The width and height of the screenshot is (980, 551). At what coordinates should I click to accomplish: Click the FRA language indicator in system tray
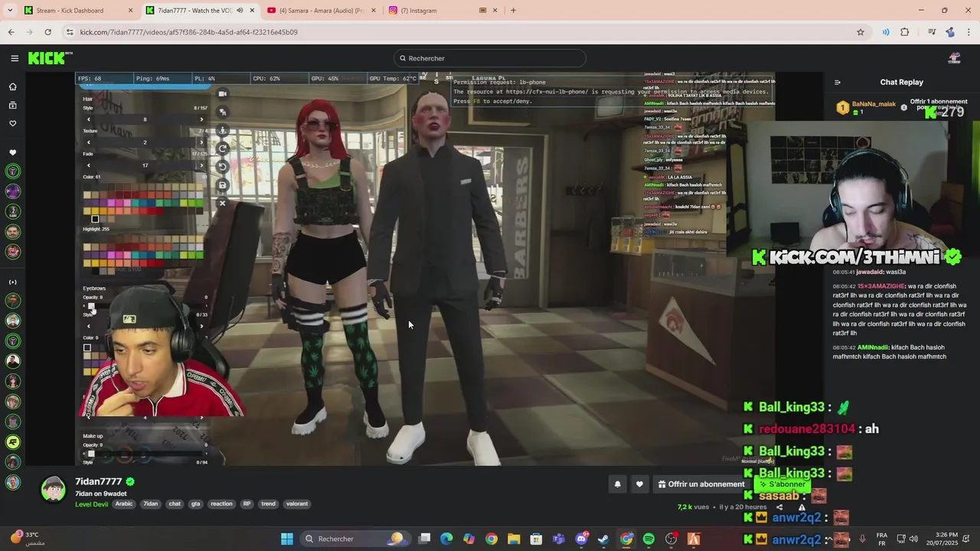click(x=882, y=539)
